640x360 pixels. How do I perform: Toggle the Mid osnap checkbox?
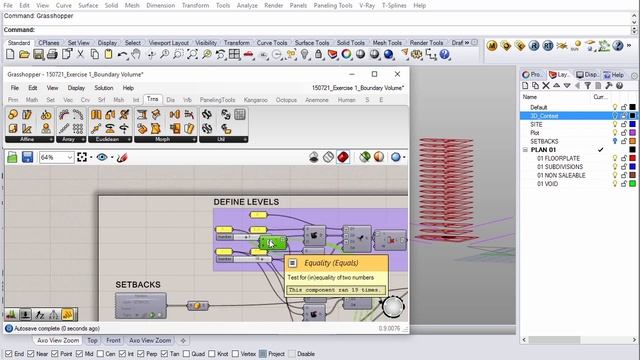coord(79,354)
